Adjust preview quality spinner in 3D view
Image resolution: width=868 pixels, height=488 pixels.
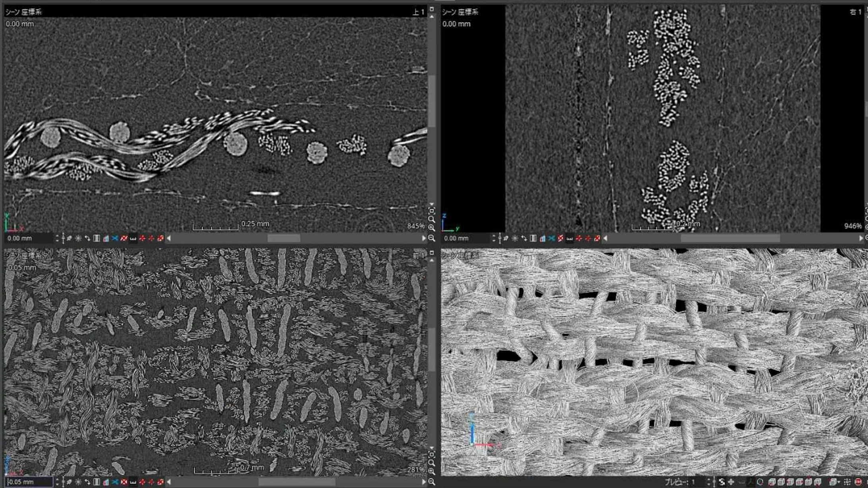click(708, 482)
